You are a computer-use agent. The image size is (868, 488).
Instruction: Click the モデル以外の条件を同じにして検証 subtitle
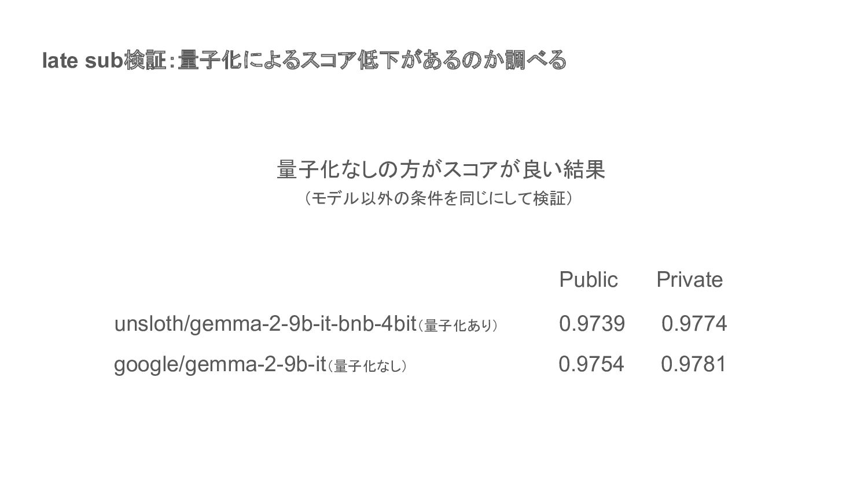coord(438,199)
